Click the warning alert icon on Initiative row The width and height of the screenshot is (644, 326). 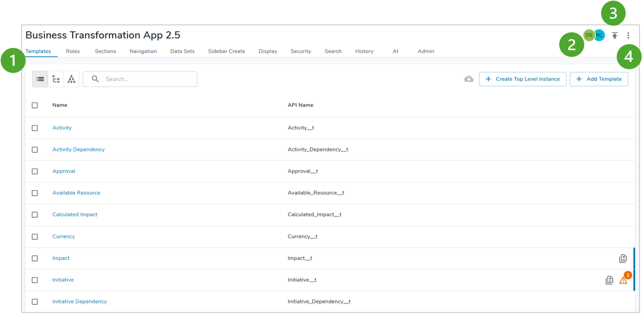pos(623,280)
